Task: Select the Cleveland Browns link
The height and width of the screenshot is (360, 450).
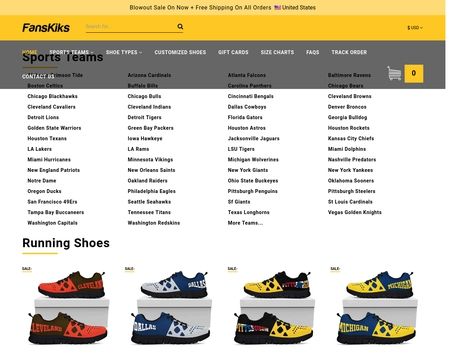Action: [x=350, y=96]
